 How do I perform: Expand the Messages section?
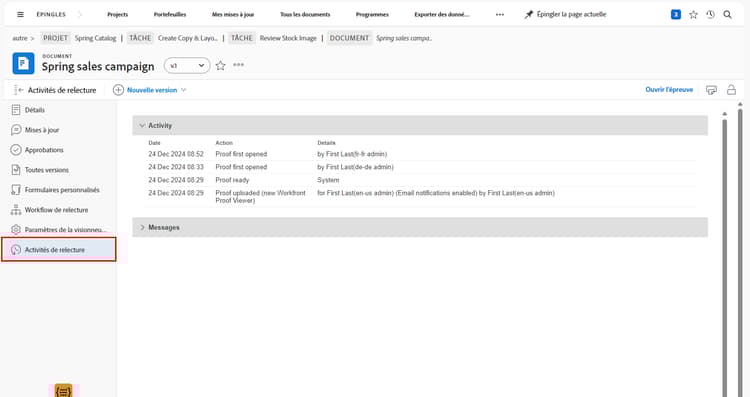[x=142, y=227]
